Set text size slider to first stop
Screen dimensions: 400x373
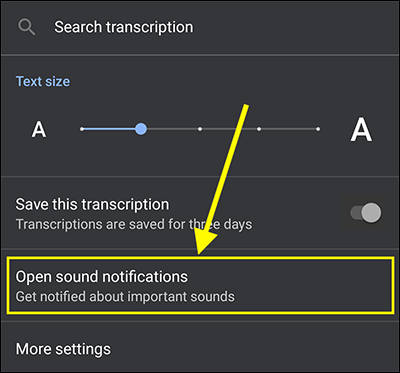[x=82, y=129]
